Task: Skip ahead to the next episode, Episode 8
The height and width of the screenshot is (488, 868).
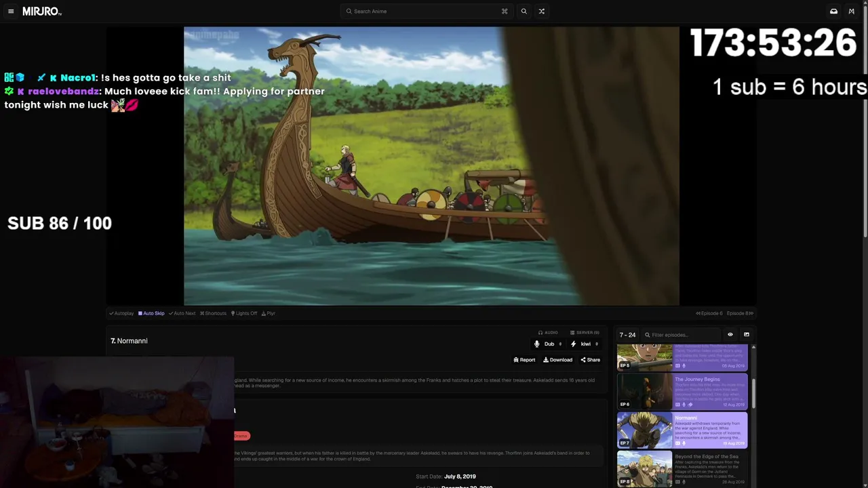Action: pyautogui.click(x=740, y=313)
